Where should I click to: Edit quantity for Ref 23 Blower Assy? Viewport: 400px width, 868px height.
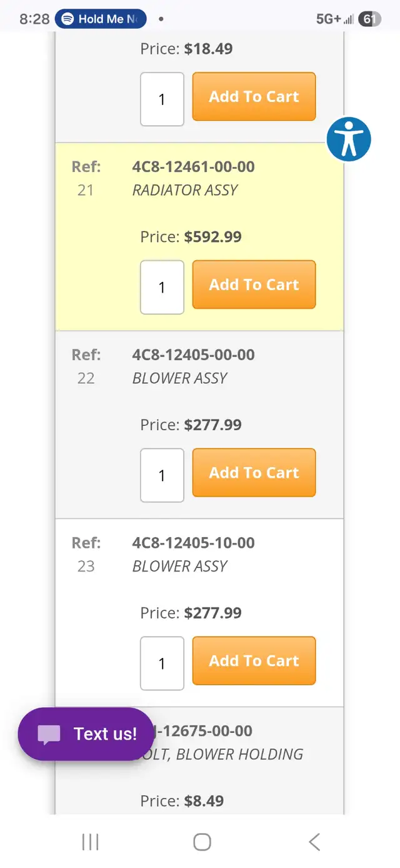click(162, 664)
